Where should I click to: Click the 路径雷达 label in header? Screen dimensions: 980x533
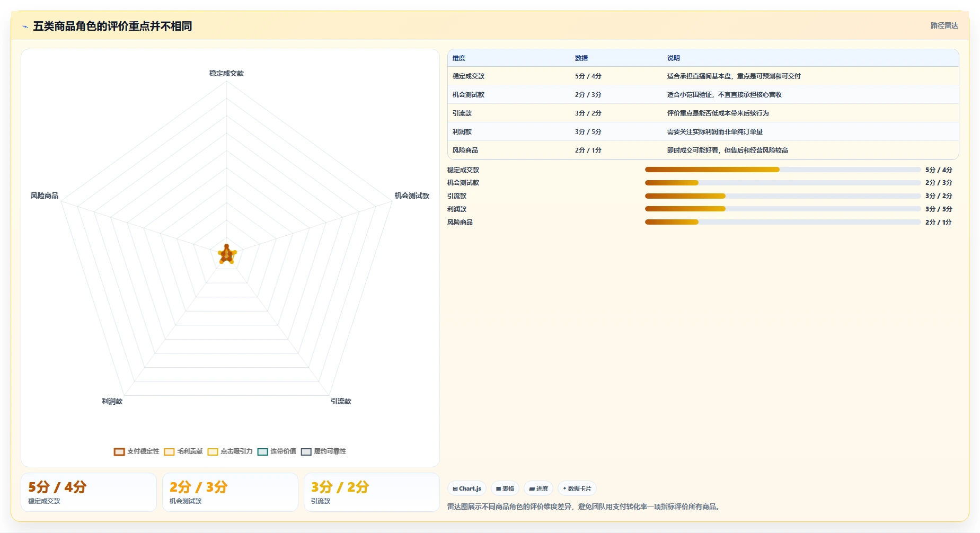pos(944,25)
